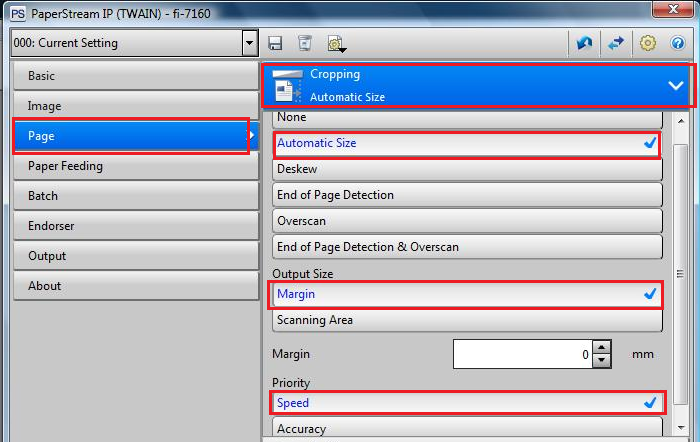The height and width of the screenshot is (442, 700).
Task: Select the Overscan cropping option
Action: [x=467, y=221]
